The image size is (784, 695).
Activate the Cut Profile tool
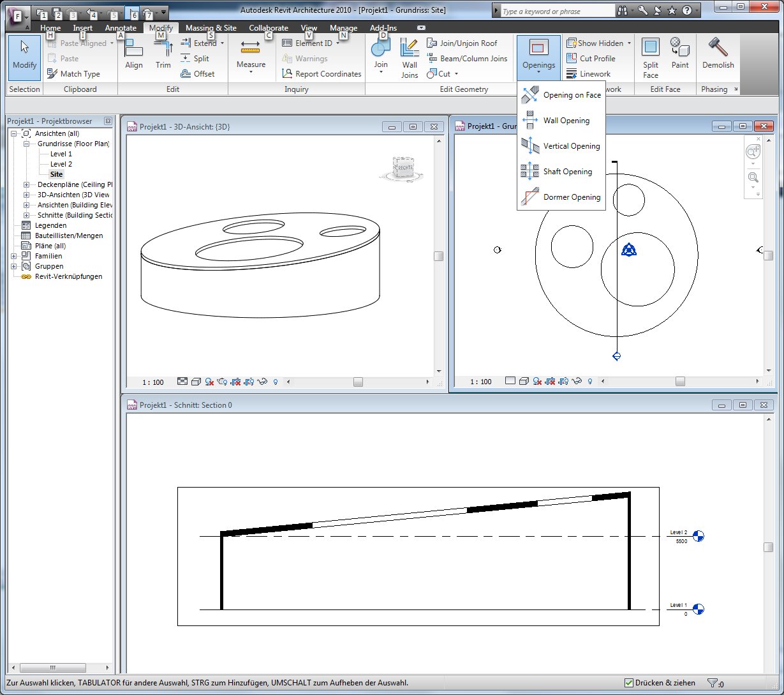pos(591,59)
